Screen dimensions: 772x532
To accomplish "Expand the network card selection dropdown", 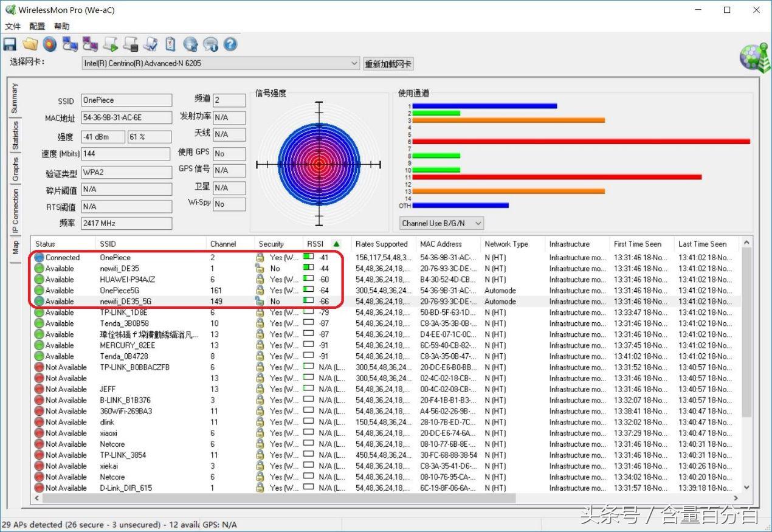I will 354,63.
